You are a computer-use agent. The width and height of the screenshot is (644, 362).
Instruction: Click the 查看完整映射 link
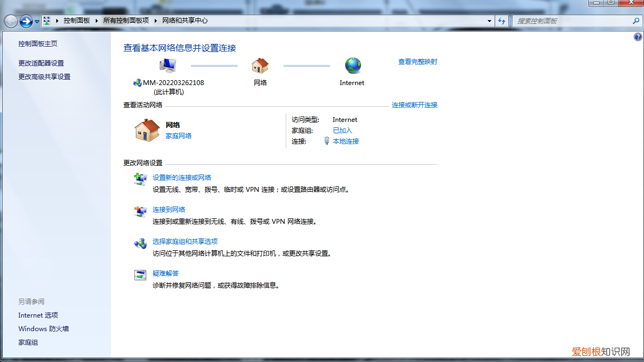417,62
